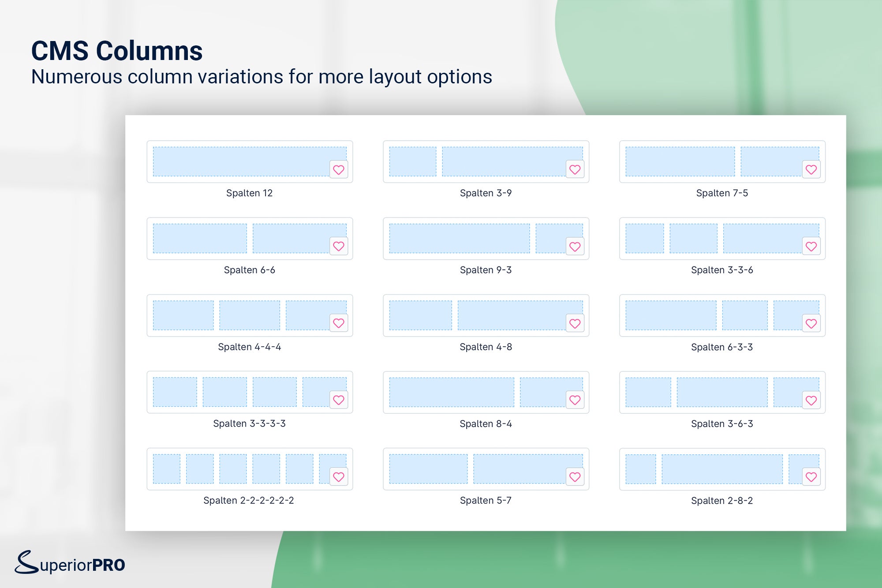Screen dimensions: 882x588
Task: Click the SuperiorPRO logo
Action: (x=70, y=562)
